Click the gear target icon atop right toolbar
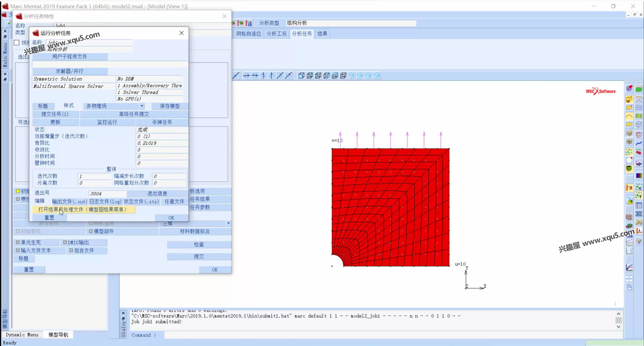Image resolution: width=644 pixels, height=346 pixels. tap(629, 89)
